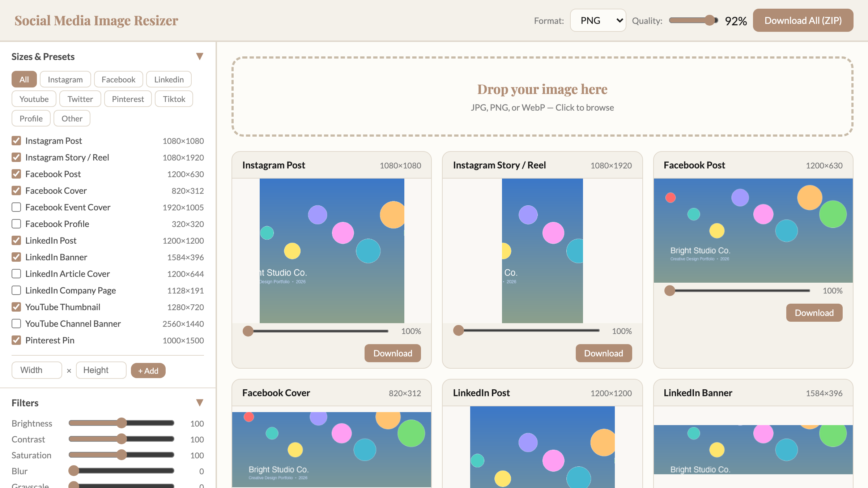The height and width of the screenshot is (488, 868).
Task: Filter presets by Facebook
Action: pyautogui.click(x=118, y=79)
